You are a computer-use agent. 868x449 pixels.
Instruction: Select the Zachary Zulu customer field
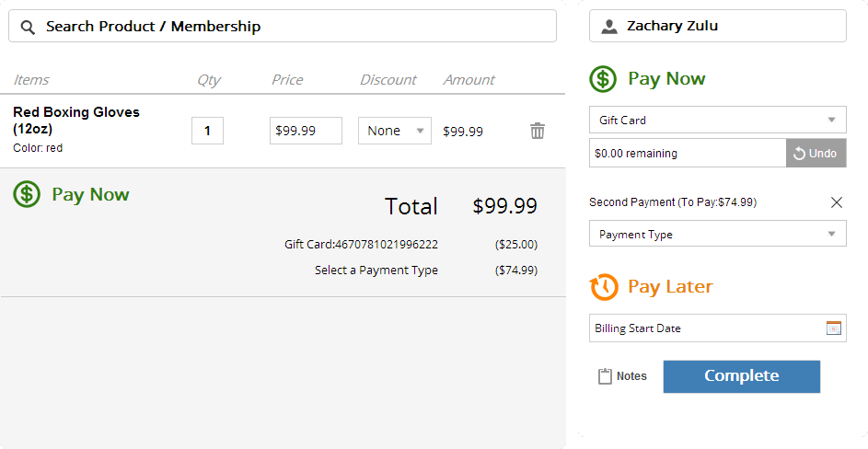pos(717,26)
